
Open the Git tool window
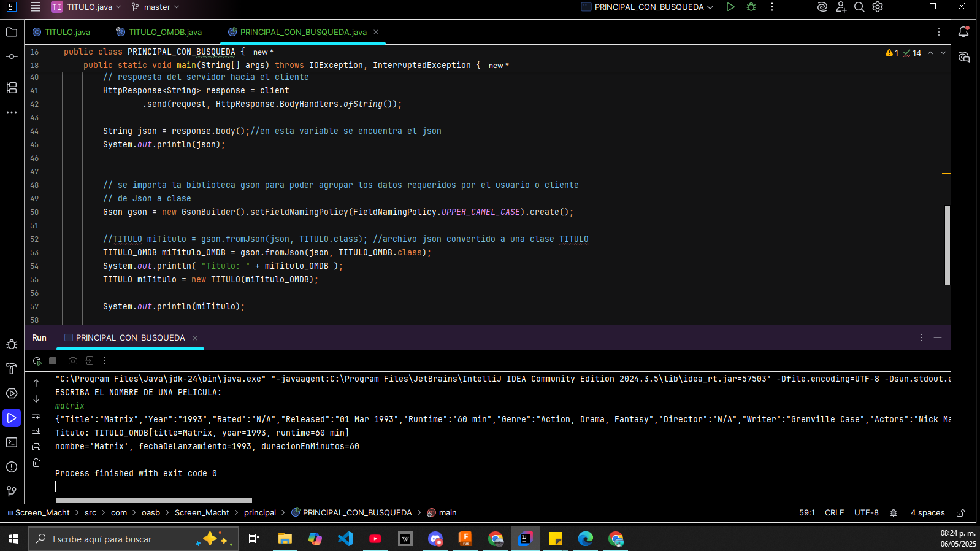point(11,491)
